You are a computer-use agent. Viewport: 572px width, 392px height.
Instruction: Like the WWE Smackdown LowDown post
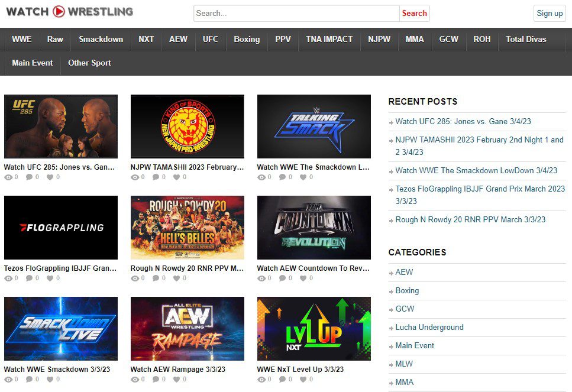303,177
